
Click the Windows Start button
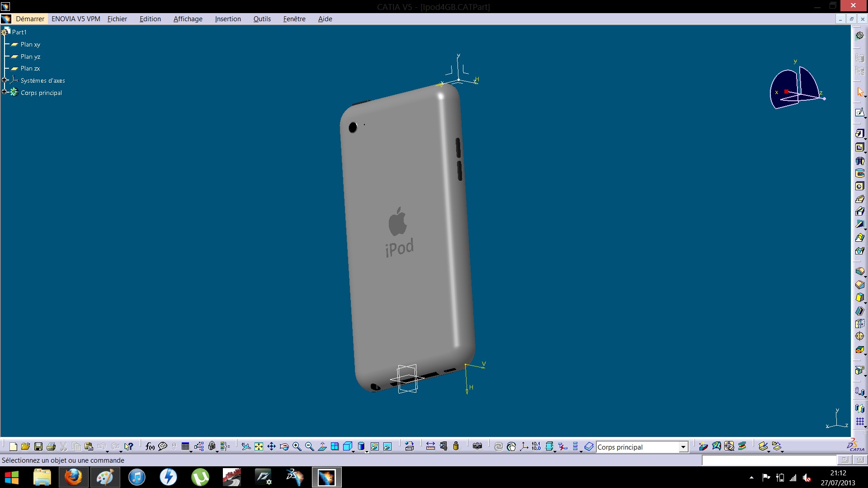pos(12,477)
